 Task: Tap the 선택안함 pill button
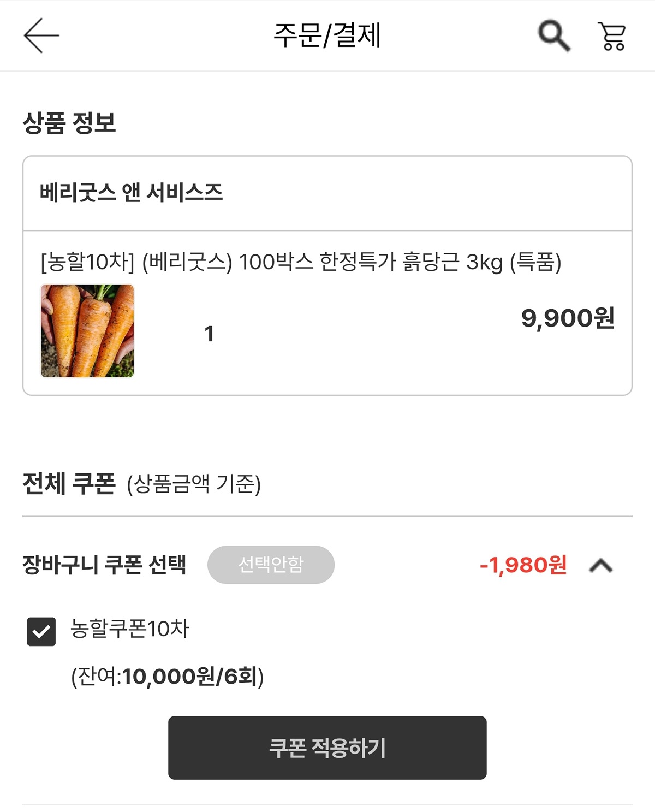[x=271, y=565]
